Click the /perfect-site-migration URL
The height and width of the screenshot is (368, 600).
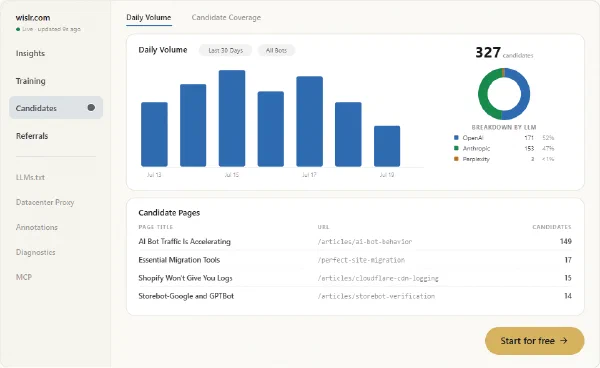point(361,260)
